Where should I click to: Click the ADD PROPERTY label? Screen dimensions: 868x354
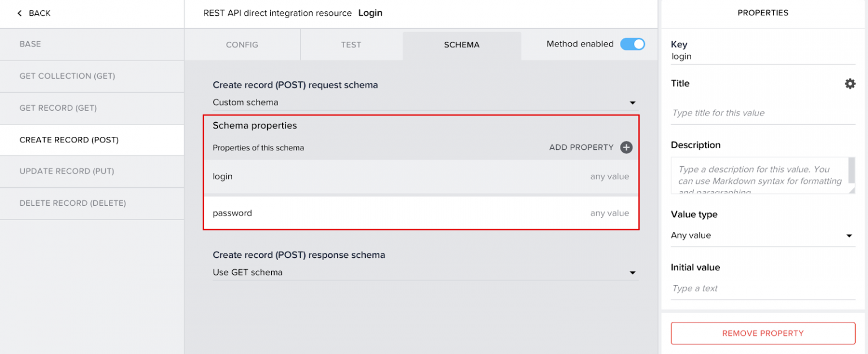(x=581, y=147)
